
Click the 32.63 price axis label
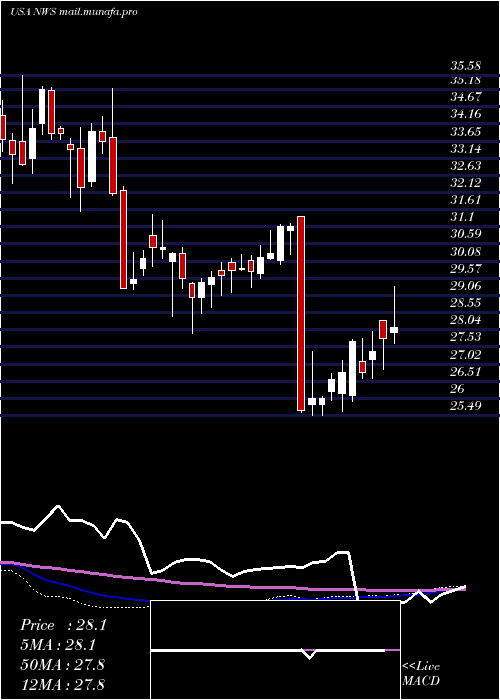[465, 166]
